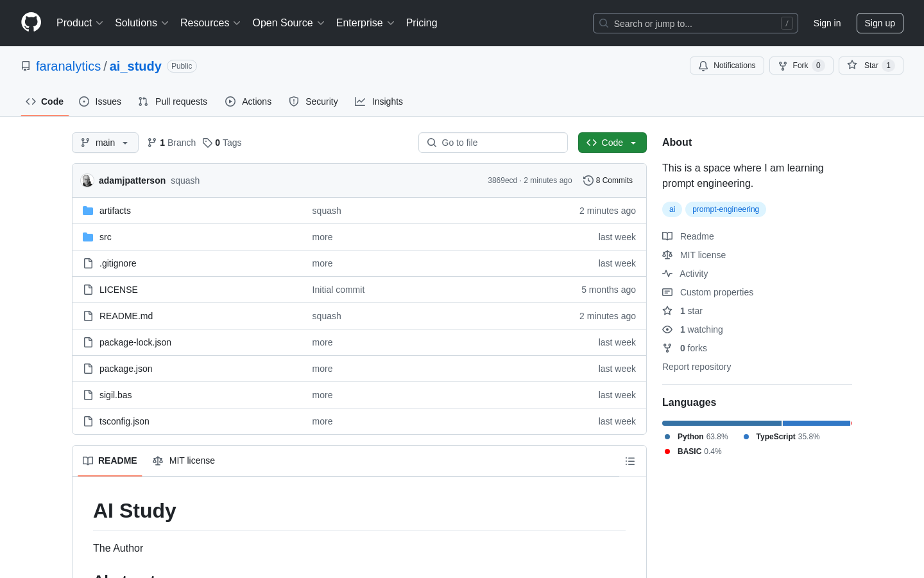
Task: Open the faranalytics owner link
Action: click(68, 66)
